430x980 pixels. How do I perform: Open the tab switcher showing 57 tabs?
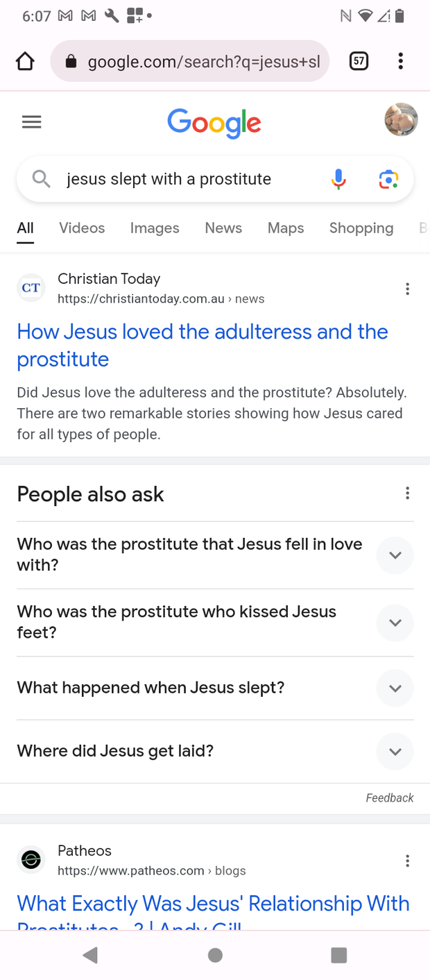(x=359, y=62)
